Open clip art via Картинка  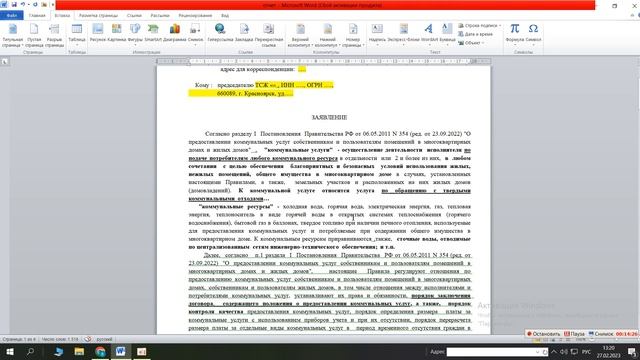tap(117, 33)
